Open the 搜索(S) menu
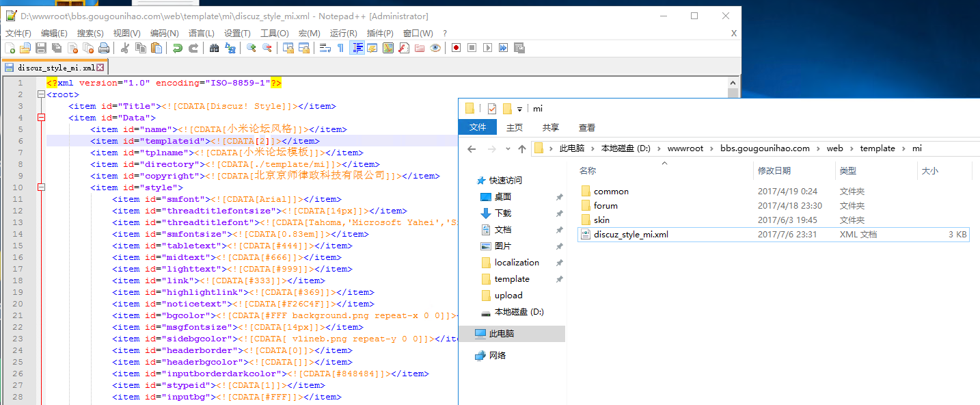This screenshot has height=405, width=980. (90, 33)
